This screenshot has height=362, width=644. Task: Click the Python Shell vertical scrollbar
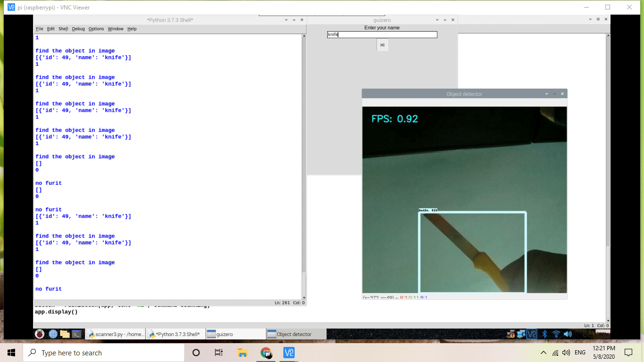click(x=304, y=166)
